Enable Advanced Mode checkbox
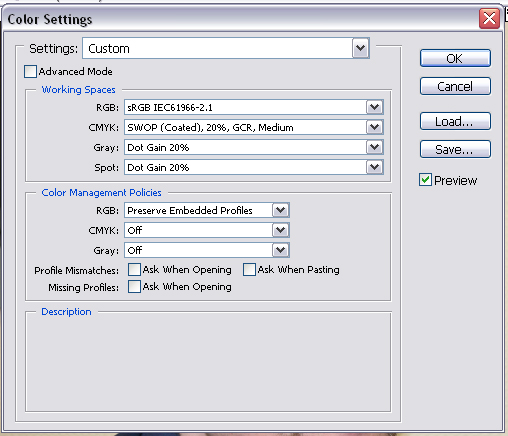This screenshot has width=508, height=436. coord(30,72)
